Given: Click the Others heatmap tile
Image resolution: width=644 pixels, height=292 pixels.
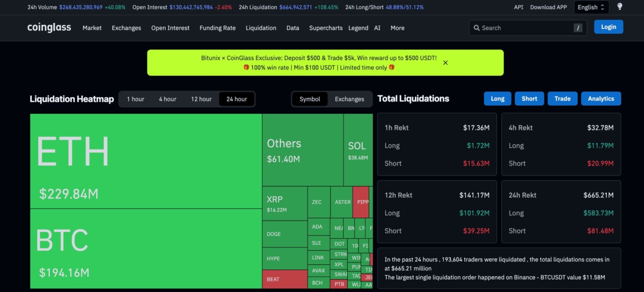Looking at the screenshot, I should [303, 150].
